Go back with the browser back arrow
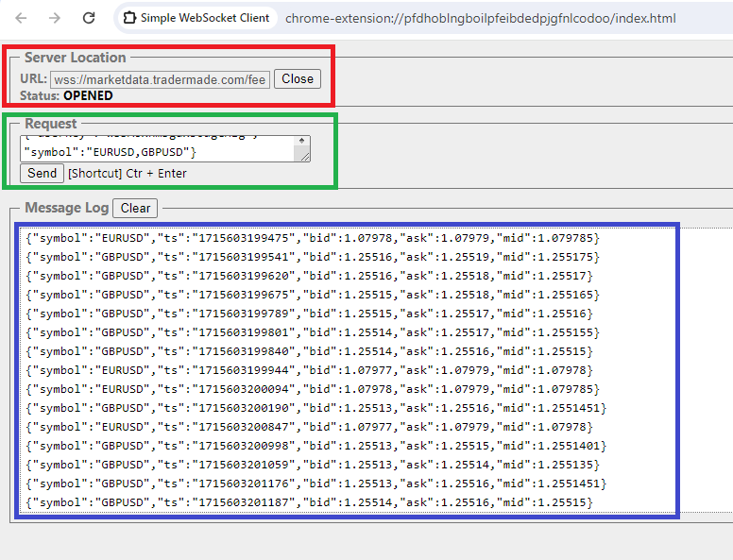 [x=21, y=18]
